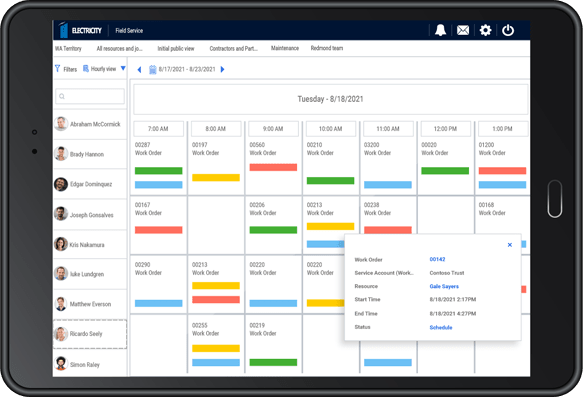Select the WA Territory tab
The image size is (583, 397).
click(x=68, y=48)
